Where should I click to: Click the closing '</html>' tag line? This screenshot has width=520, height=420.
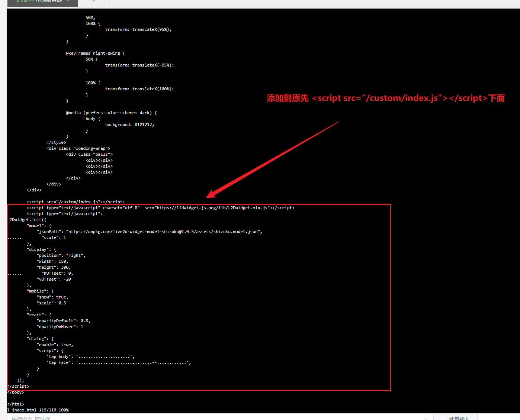(16, 404)
